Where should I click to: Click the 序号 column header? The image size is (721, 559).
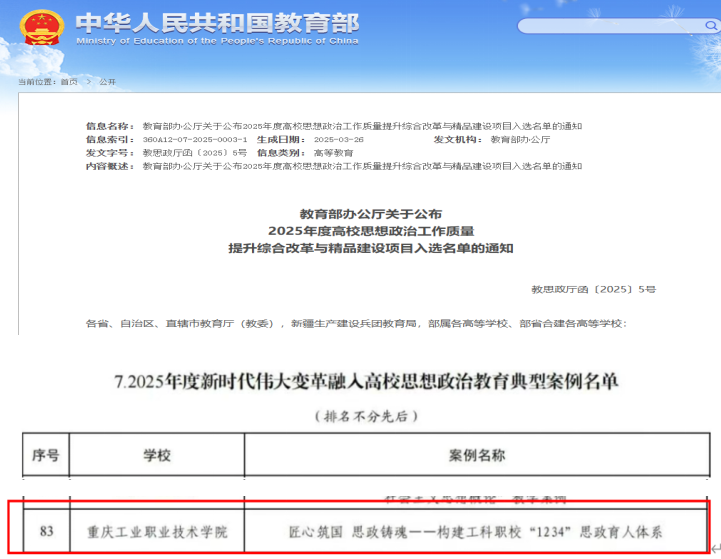[x=46, y=455]
